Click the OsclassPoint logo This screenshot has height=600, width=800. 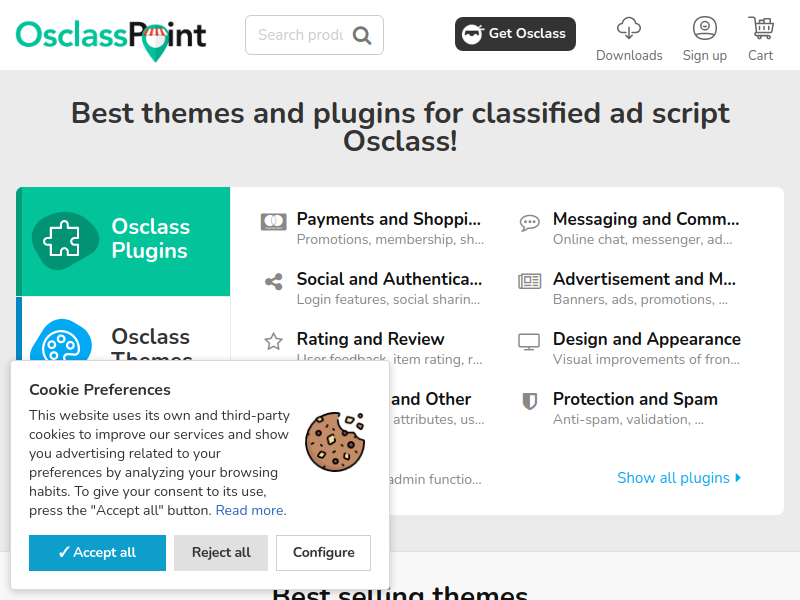(111, 39)
